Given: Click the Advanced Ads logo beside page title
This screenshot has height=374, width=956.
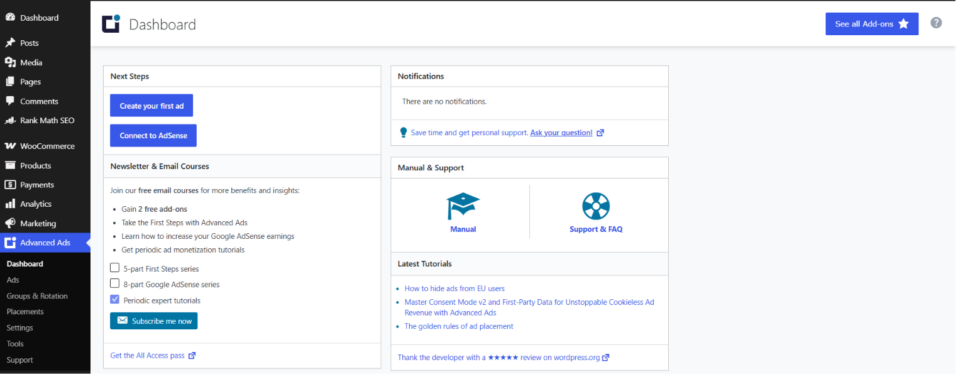Looking at the screenshot, I should click(111, 24).
